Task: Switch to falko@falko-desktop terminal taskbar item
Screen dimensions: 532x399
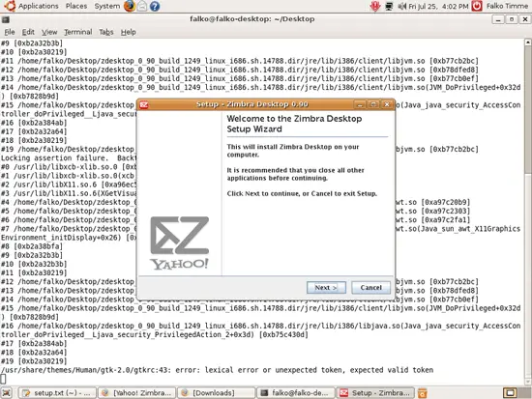Action: (x=296, y=393)
